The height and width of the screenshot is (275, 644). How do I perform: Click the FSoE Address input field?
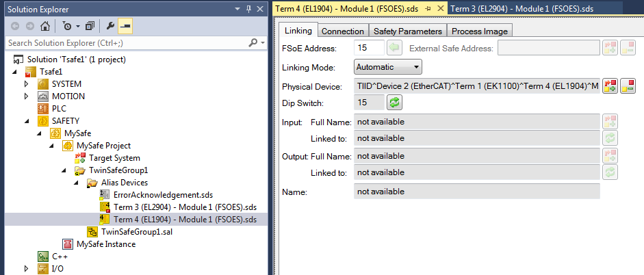click(368, 48)
